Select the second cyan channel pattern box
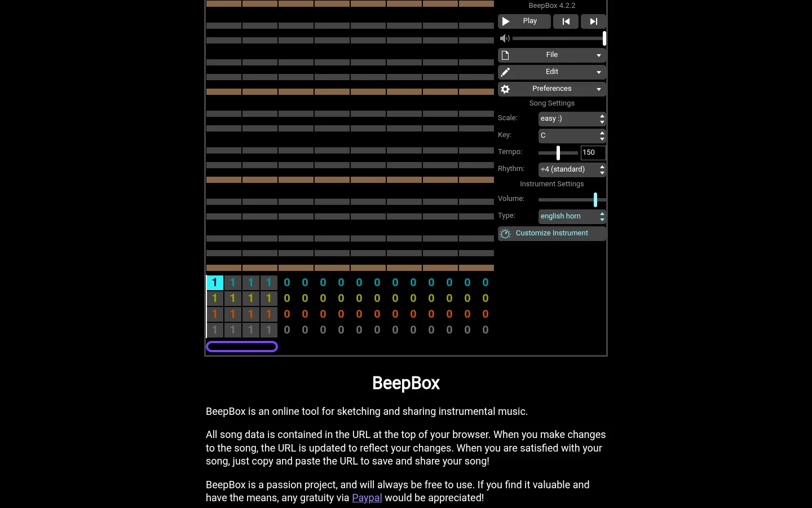The height and width of the screenshot is (508, 812). pyautogui.click(x=233, y=282)
